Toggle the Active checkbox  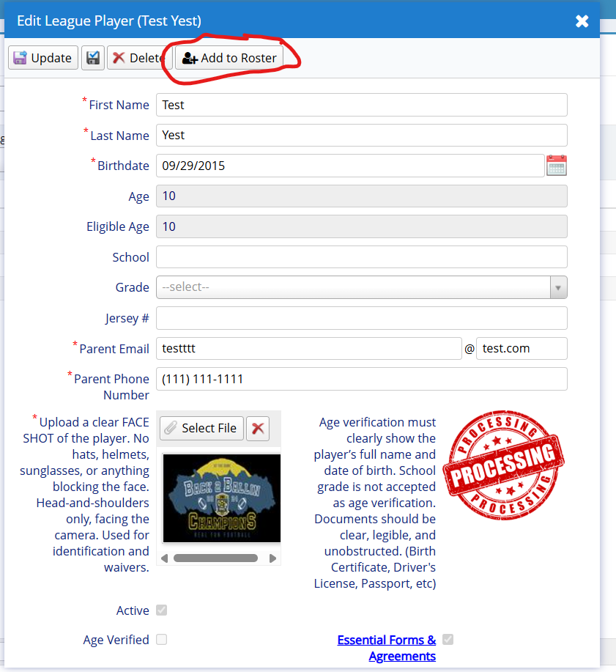(161, 610)
